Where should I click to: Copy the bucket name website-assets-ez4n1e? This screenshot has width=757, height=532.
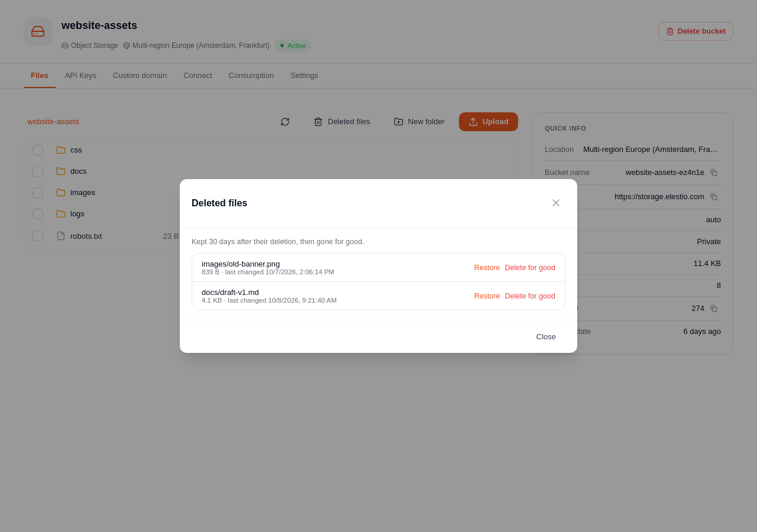(714, 173)
